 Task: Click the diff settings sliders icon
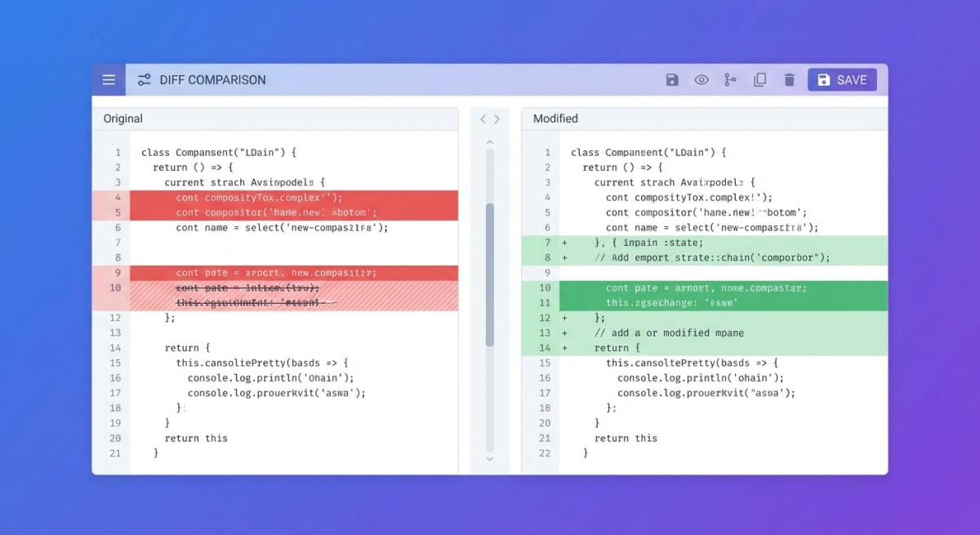pos(145,79)
